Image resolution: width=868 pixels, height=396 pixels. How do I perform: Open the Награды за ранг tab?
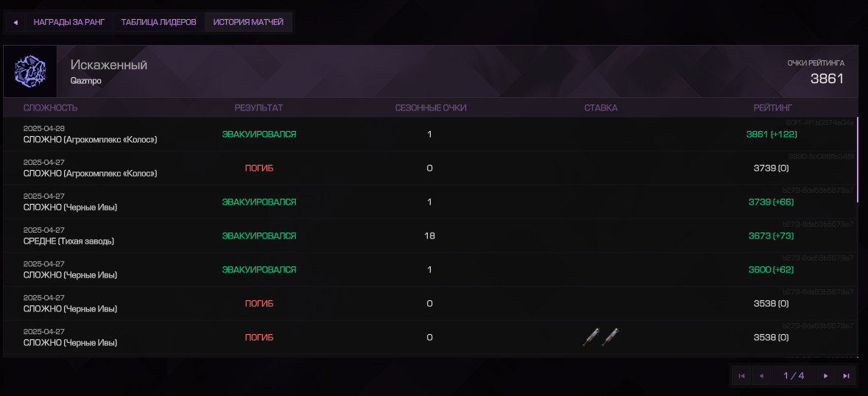click(x=69, y=23)
